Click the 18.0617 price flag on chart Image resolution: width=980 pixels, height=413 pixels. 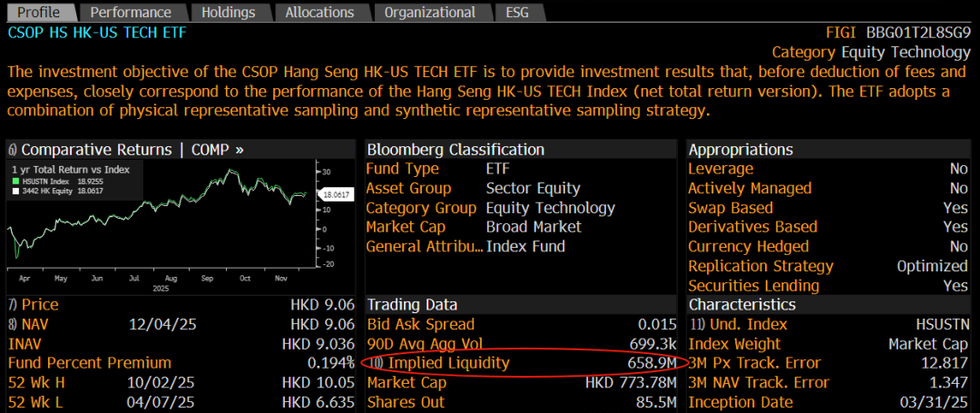[x=334, y=194]
